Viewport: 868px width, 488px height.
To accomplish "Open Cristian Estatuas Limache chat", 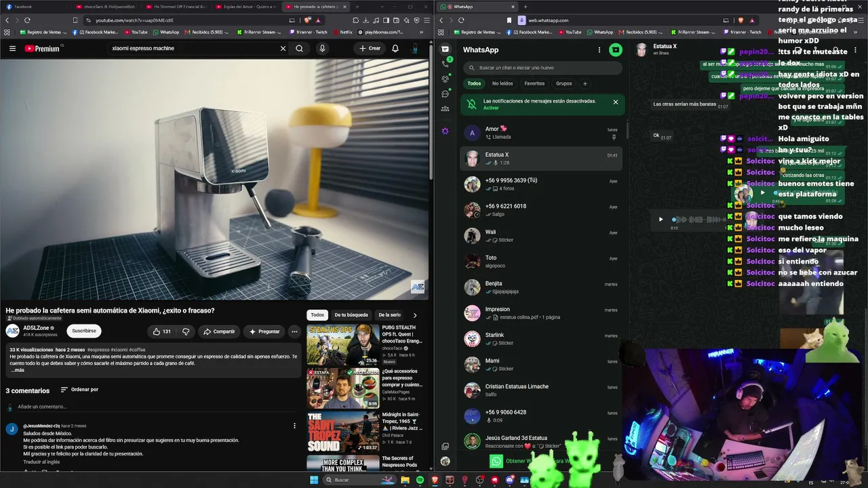I will tap(542, 390).
